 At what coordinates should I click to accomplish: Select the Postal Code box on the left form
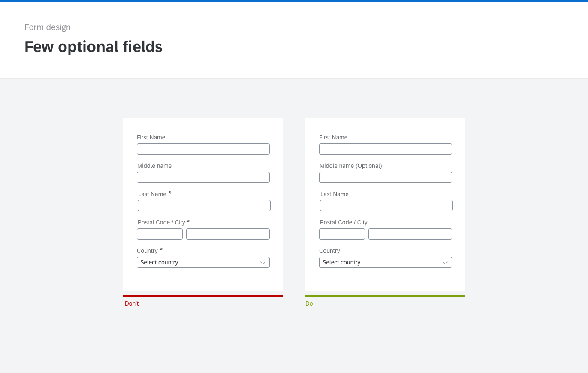click(x=160, y=234)
